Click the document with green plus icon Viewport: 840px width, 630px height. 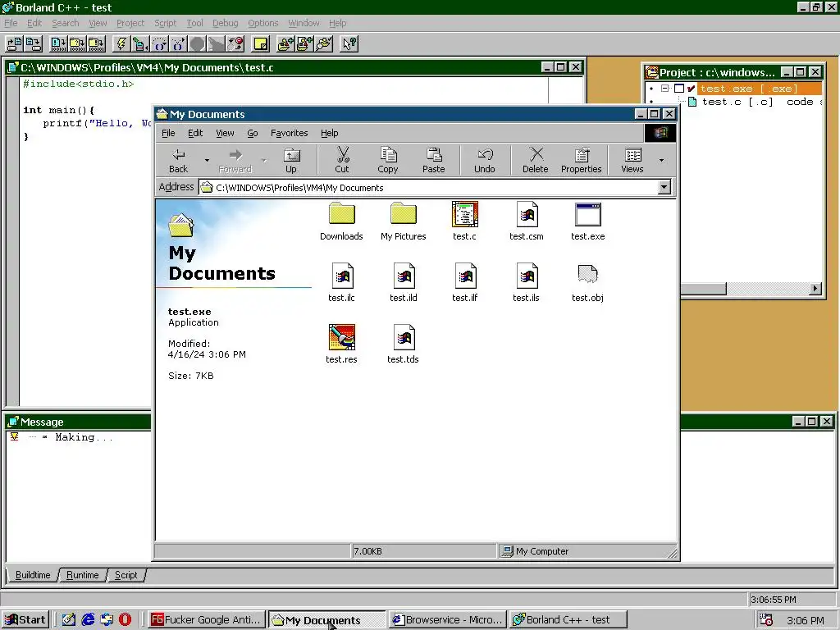pos(305,43)
